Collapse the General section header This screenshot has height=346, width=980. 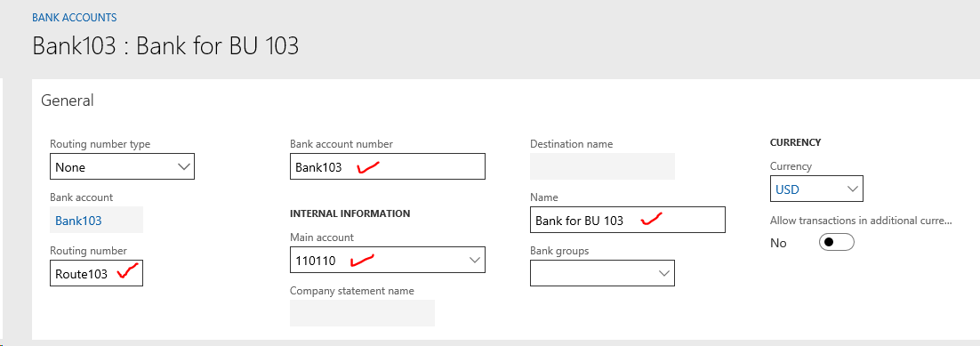67,101
